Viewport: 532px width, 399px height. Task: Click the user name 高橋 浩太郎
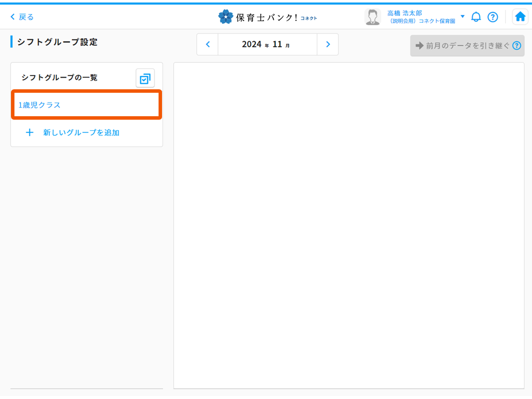click(x=404, y=13)
